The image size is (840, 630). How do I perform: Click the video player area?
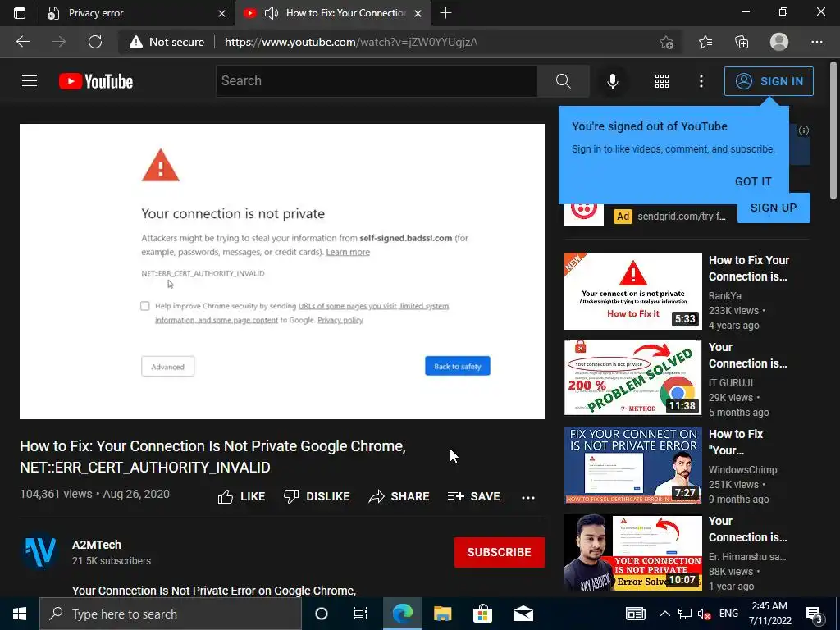(x=282, y=272)
